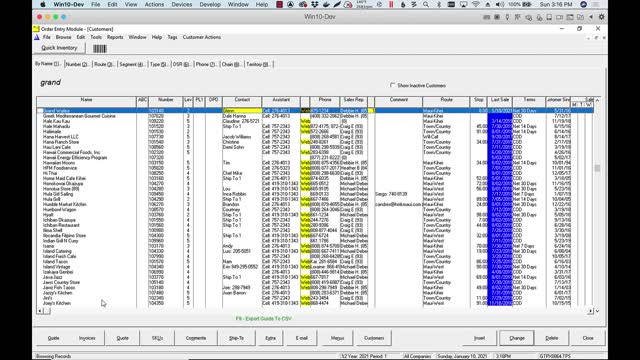Open the File menu in Order Entry

(x=47, y=37)
